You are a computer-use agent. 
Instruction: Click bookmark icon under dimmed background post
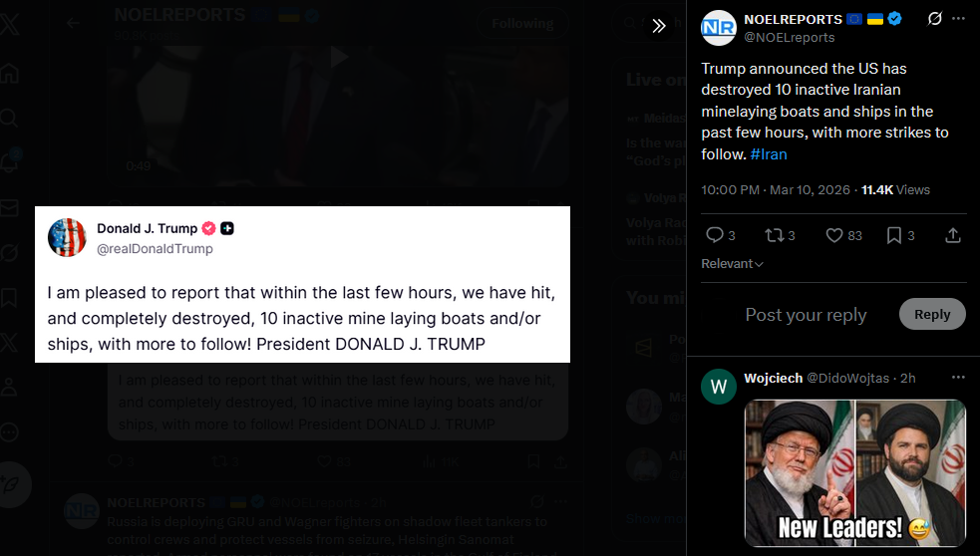point(533,461)
